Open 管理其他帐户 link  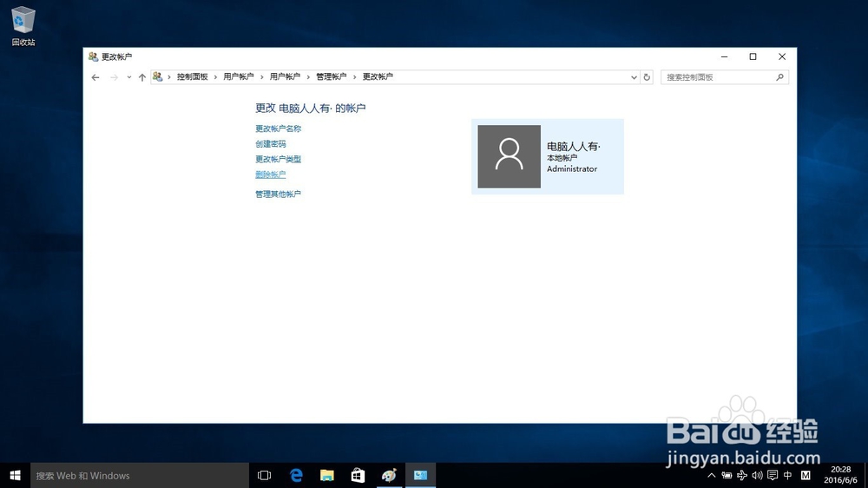coord(278,194)
